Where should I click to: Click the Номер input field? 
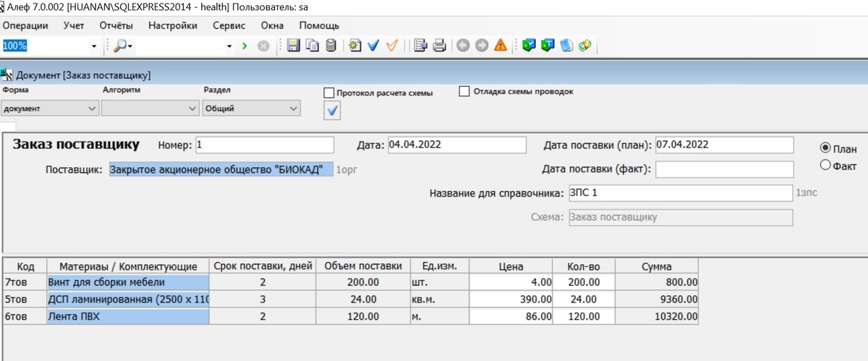pos(264,145)
